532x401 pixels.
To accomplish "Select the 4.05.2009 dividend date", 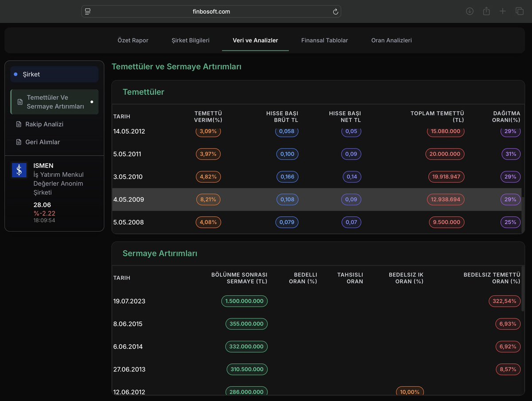I will [x=129, y=199].
